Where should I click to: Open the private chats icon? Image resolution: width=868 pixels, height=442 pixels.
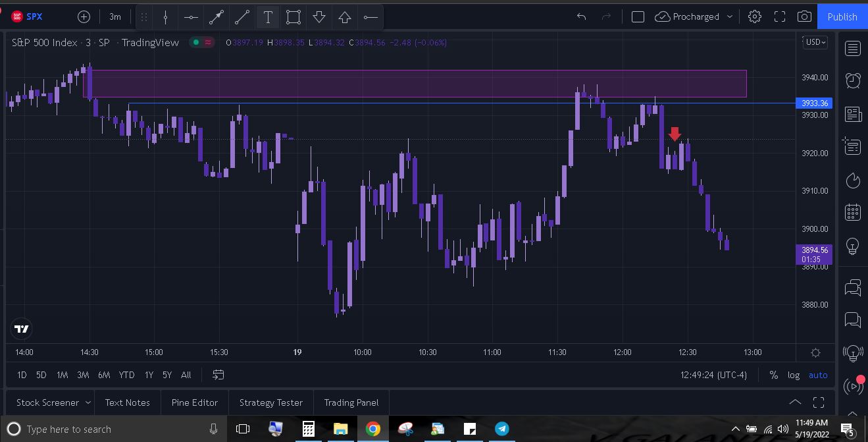(x=853, y=320)
